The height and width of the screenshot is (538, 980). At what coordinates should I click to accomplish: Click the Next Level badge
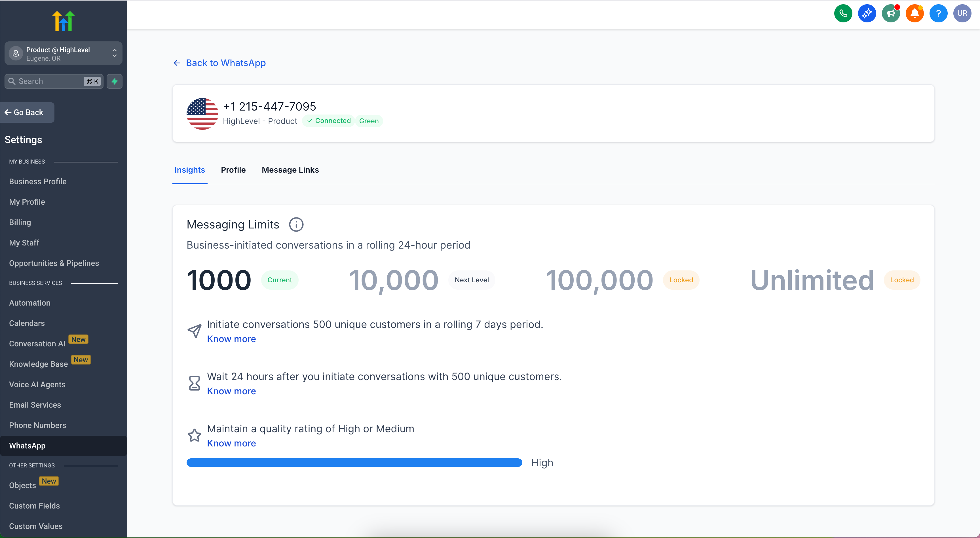point(472,280)
